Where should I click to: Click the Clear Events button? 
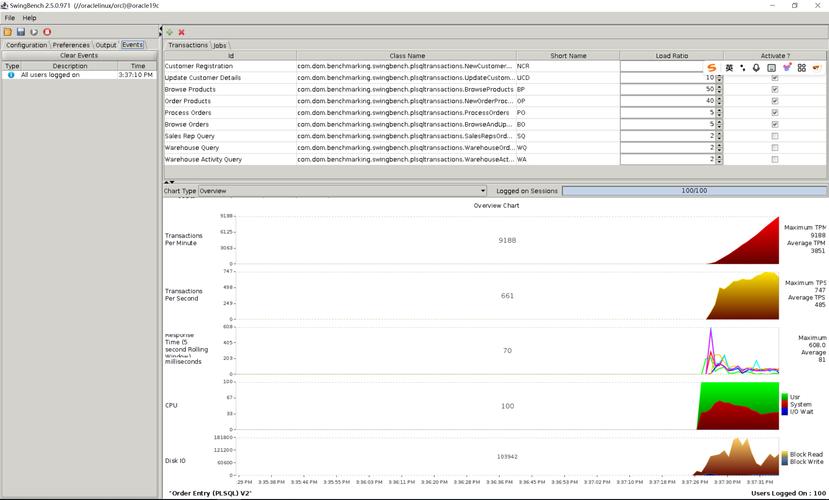pos(79,55)
